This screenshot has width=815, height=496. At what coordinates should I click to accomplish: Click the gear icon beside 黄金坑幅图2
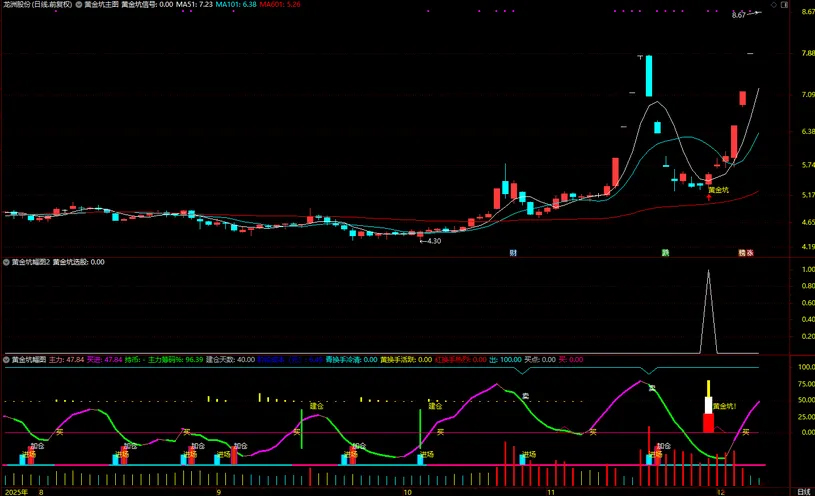pos(6,262)
